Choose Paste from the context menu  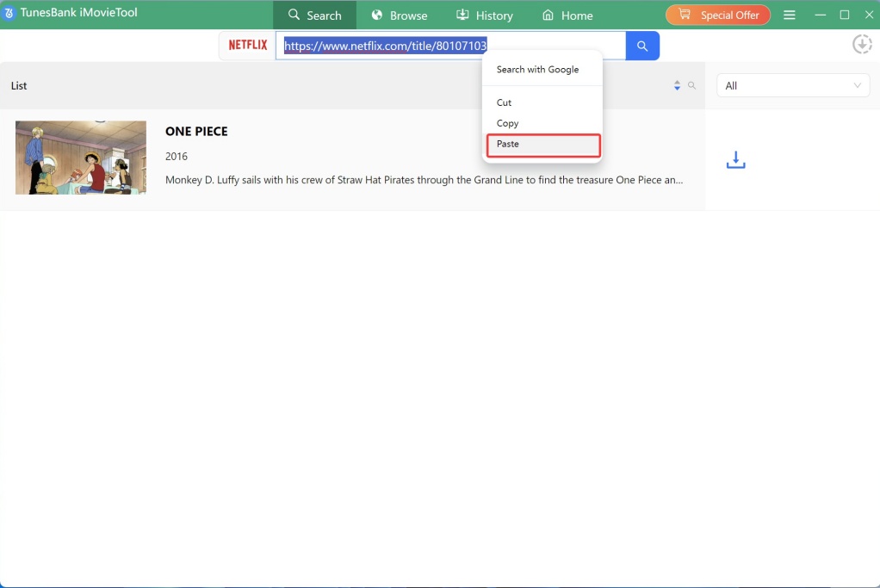[542, 145]
